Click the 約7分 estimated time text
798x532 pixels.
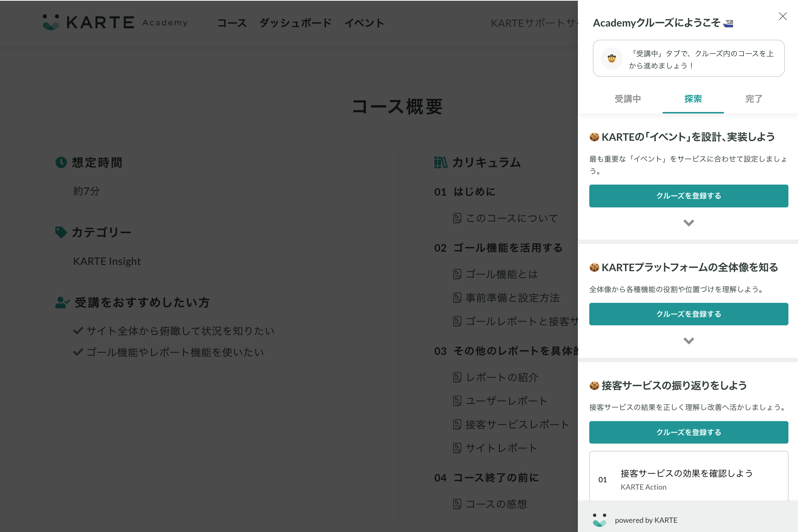[86, 191]
